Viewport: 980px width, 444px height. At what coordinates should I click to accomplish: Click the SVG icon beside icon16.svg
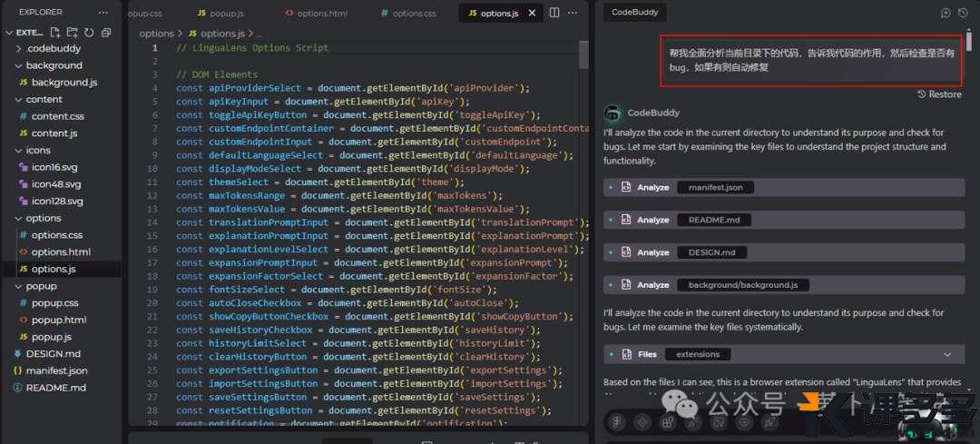23,167
